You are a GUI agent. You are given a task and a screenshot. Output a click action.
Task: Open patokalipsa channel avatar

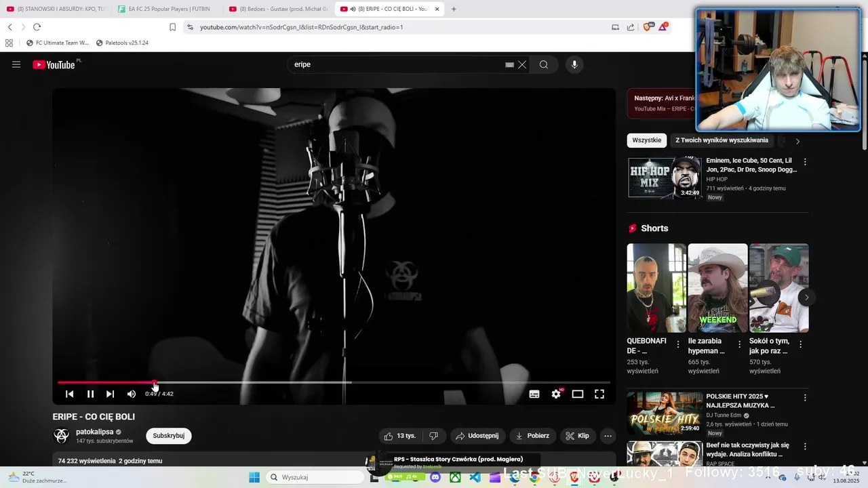point(62,436)
